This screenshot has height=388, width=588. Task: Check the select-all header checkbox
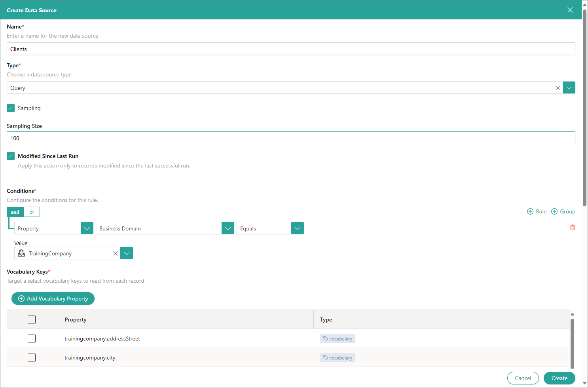point(32,320)
